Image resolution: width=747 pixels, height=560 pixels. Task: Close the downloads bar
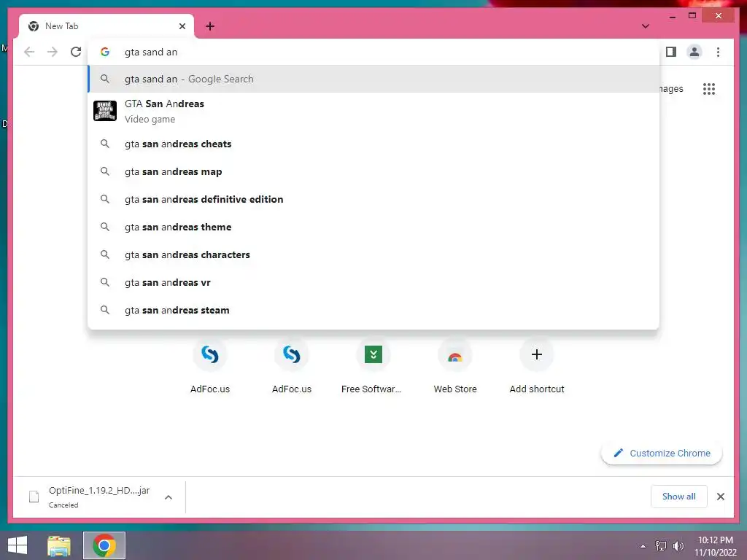click(720, 497)
